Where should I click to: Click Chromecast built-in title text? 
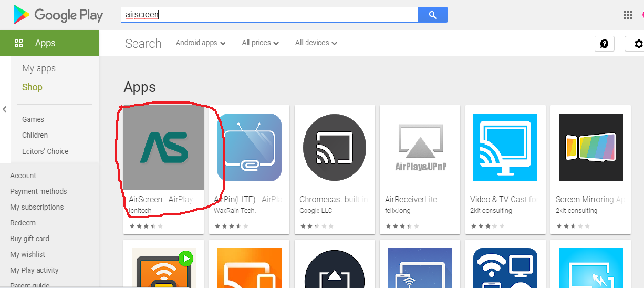pos(334,200)
